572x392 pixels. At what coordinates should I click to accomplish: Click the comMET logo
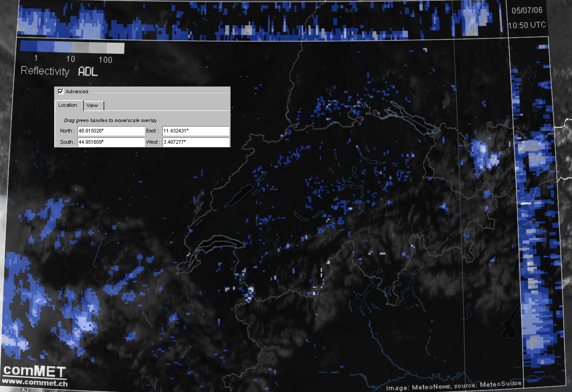point(35,372)
